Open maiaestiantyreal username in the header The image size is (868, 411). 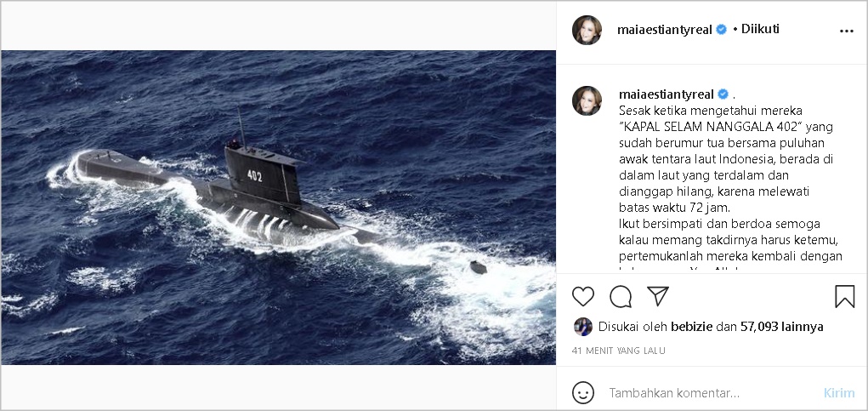tap(664, 30)
